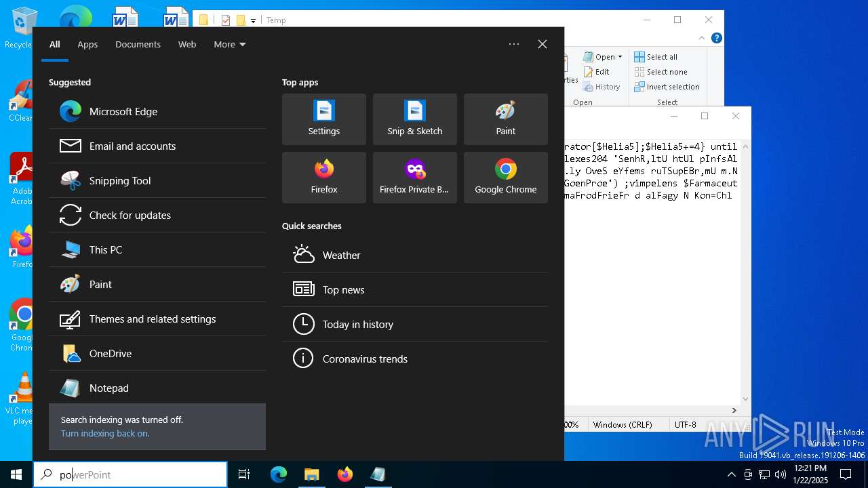Open Paint in the Suggested list
868x488 pixels.
[157, 284]
